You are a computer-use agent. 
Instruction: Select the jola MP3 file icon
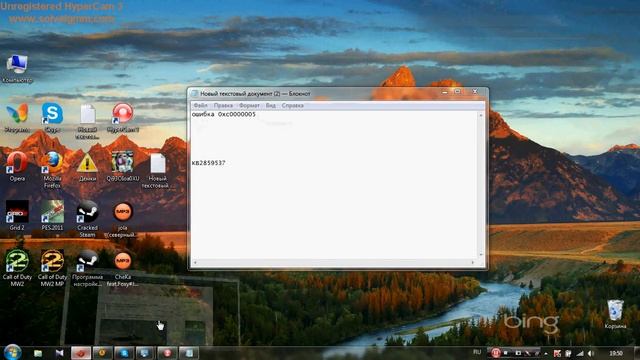[122, 219]
